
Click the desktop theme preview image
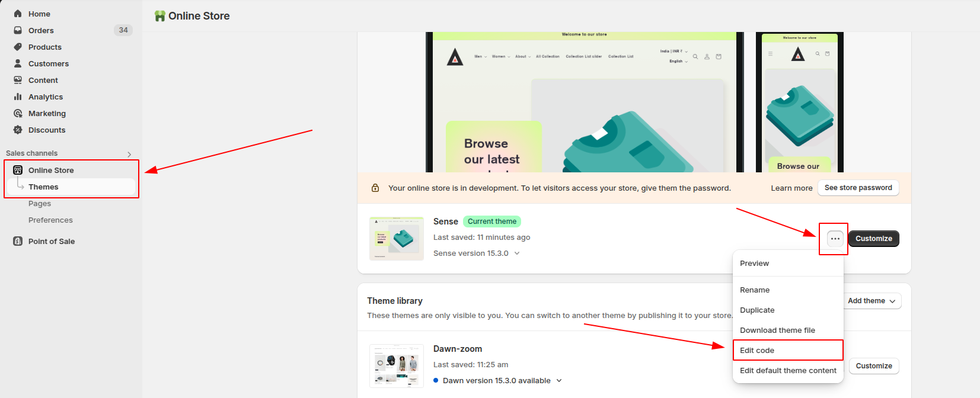point(585,102)
